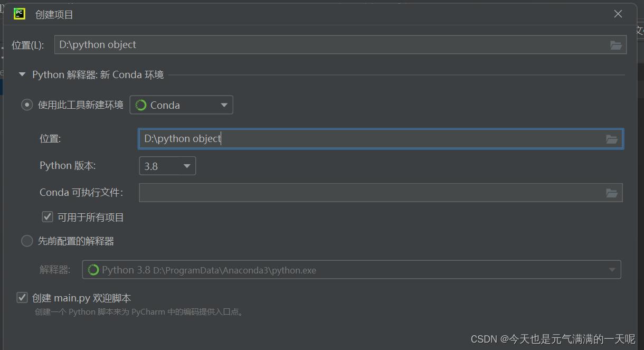Browse folder for Conda executable file
Screen dimensions: 644x350
[x=612, y=193]
